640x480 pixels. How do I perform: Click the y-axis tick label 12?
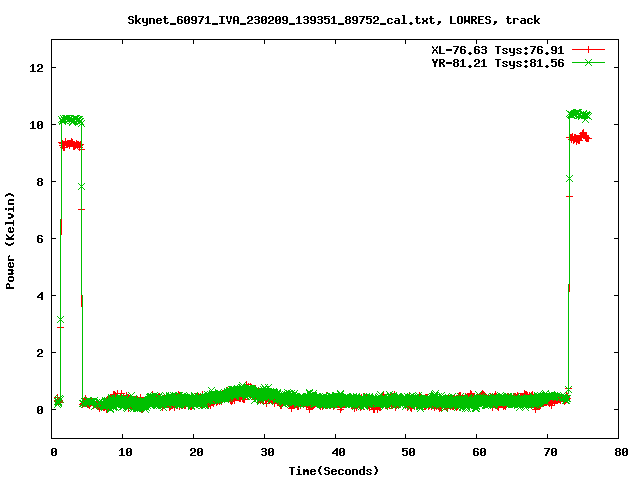37,68
